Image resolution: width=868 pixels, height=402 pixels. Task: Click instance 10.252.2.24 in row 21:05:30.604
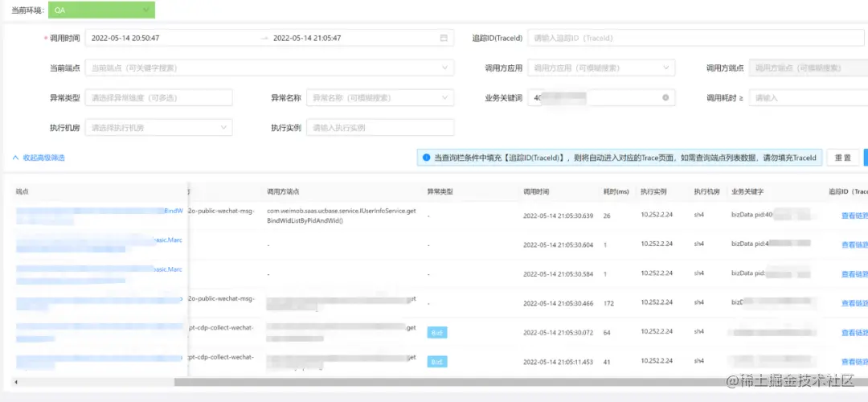click(x=657, y=244)
